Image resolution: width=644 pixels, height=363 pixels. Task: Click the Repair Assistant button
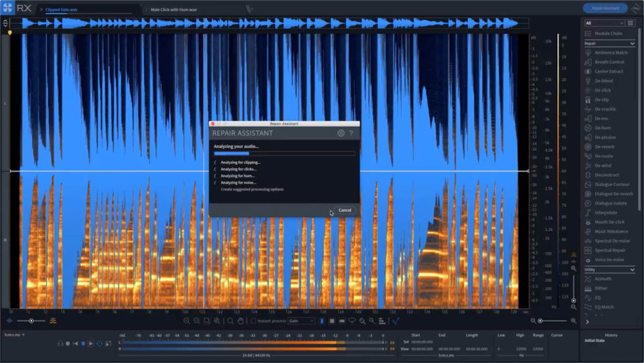tap(605, 8)
